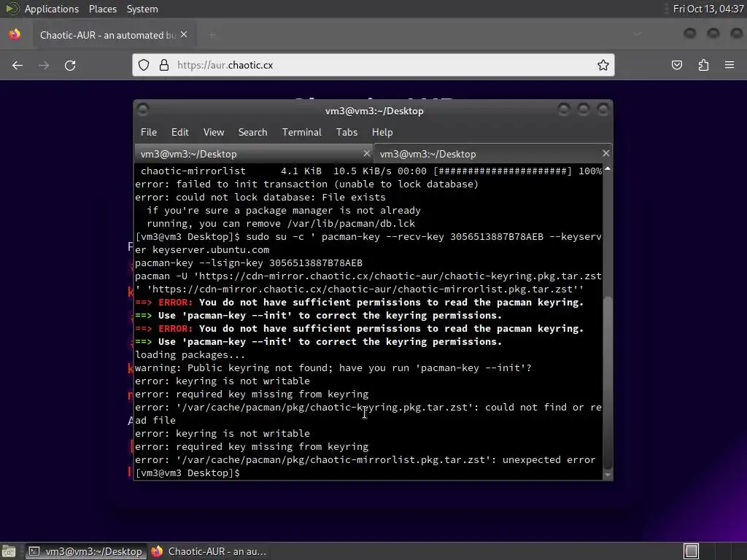Screen dimensions: 747x560
Task: Close the Chaotic-AUR browser tab
Action: (x=184, y=35)
